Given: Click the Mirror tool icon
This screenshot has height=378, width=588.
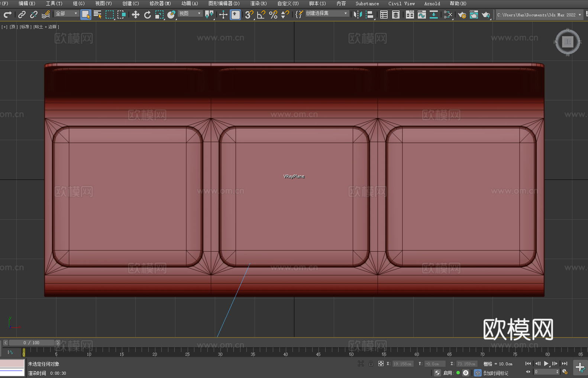Looking at the screenshot, I should point(358,14).
